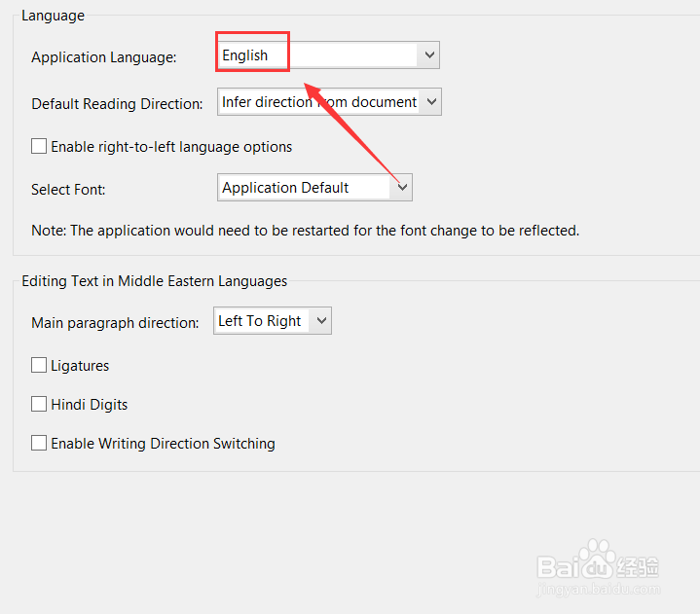700x614 pixels.
Task: Click the 'Default Reading Direction:' label
Action: 117,104
